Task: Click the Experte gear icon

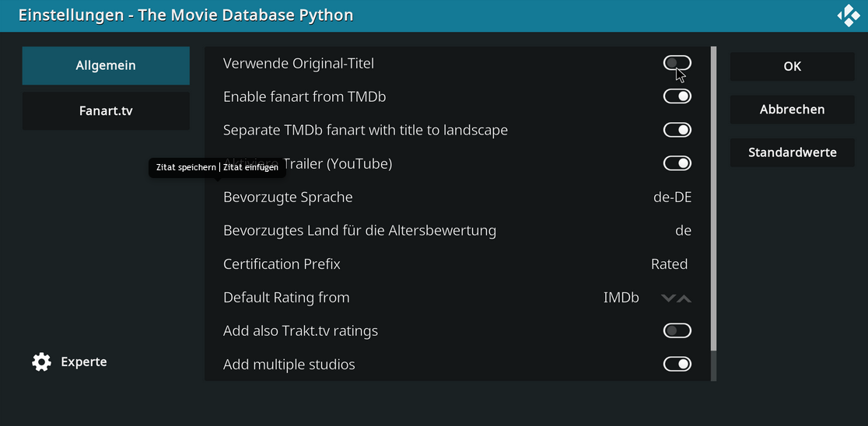Action: point(41,361)
